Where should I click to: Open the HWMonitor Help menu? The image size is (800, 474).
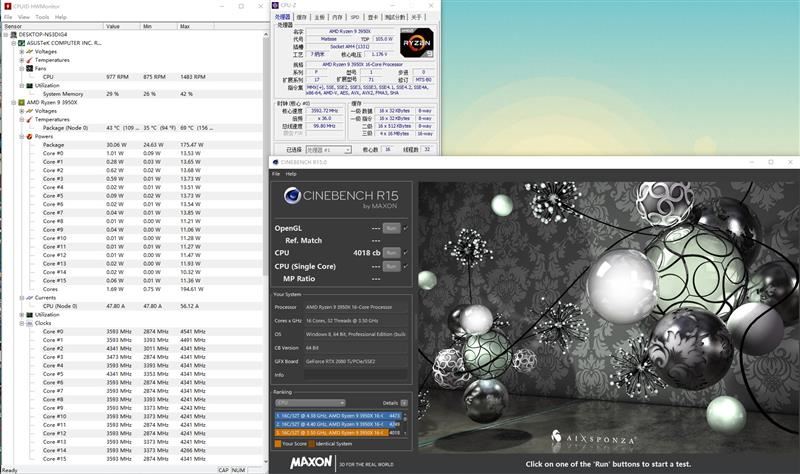point(61,17)
